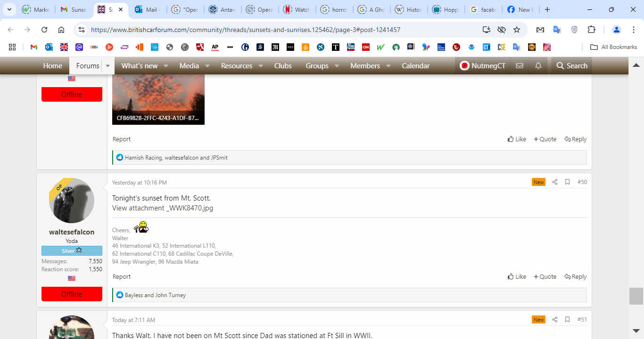Open the CNN bookmark icon

[365, 47]
